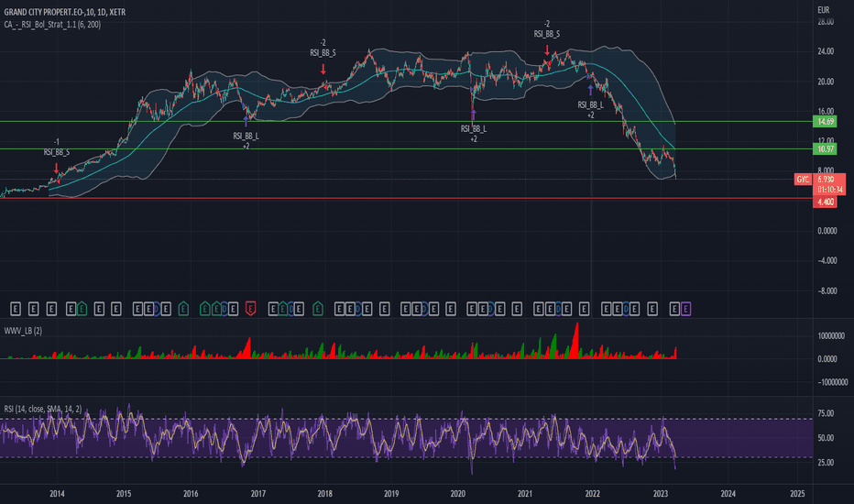Image resolution: width=854 pixels, height=504 pixels.
Task: Click the 4.400 red price label
Action: coord(825,203)
